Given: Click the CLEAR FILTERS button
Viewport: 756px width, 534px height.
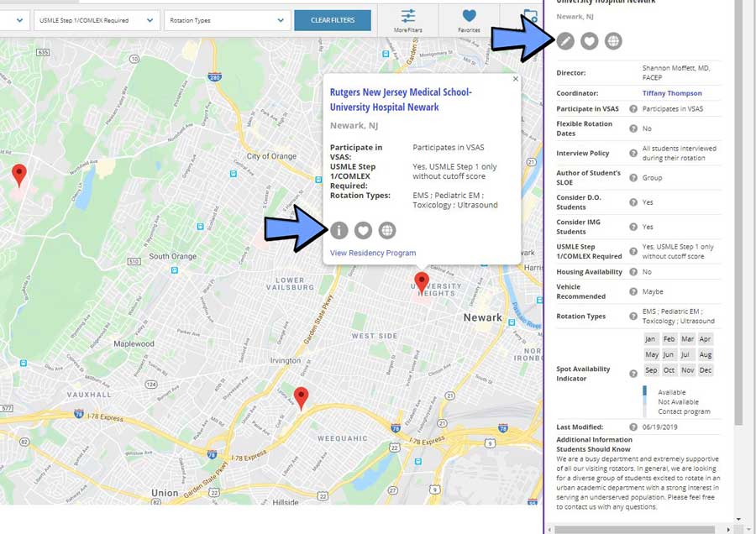Looking at the screenshot, I should click(333, 20).
